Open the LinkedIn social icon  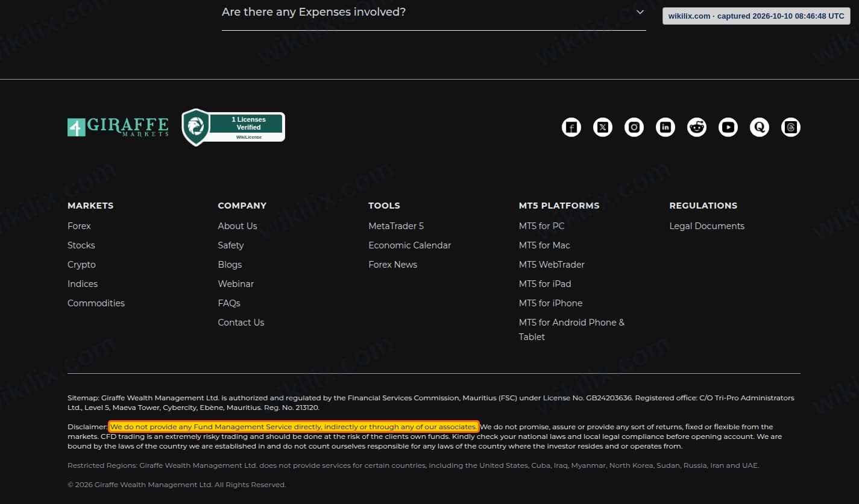(x=665, y=127)
